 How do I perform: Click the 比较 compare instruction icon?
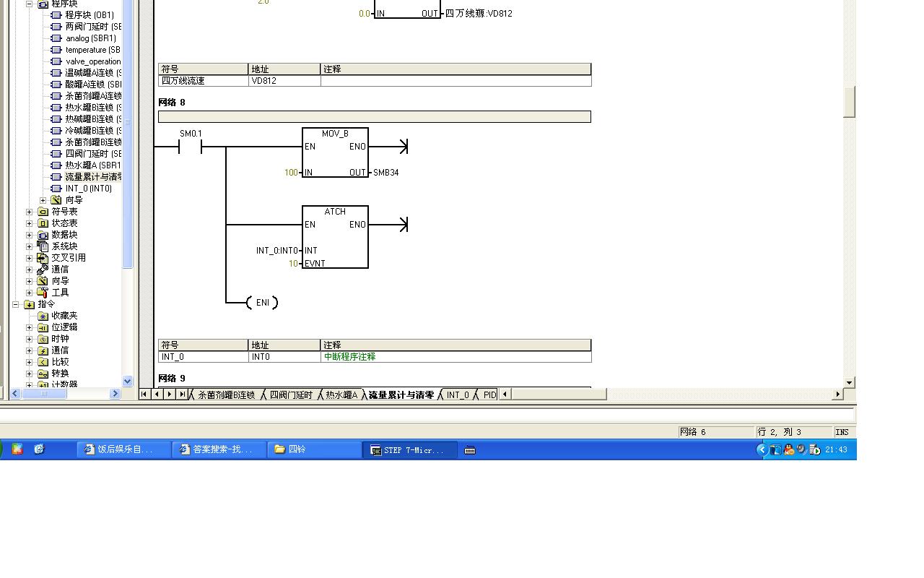point(43,362)
